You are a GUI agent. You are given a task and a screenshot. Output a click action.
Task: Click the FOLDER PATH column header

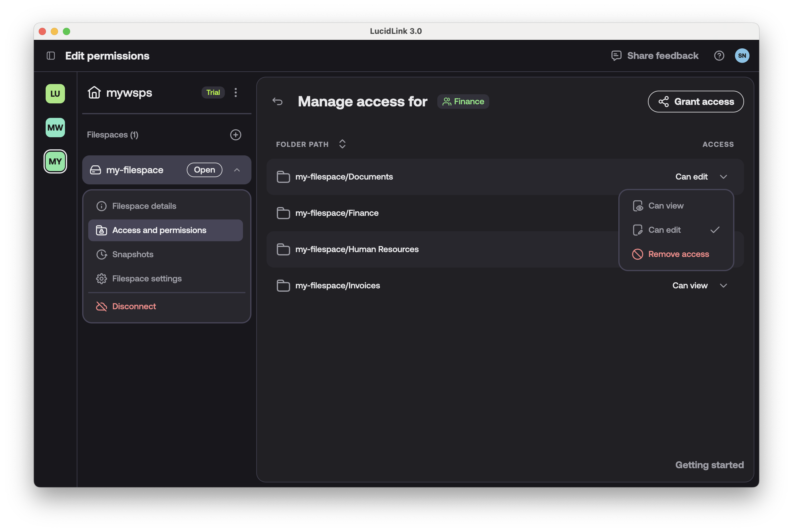point(302,144)
